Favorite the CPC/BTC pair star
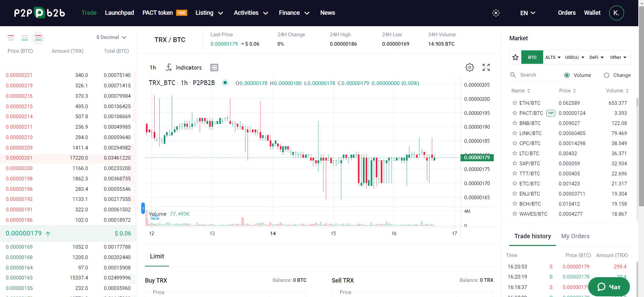 pyautogui.click(x=515, y=143)
